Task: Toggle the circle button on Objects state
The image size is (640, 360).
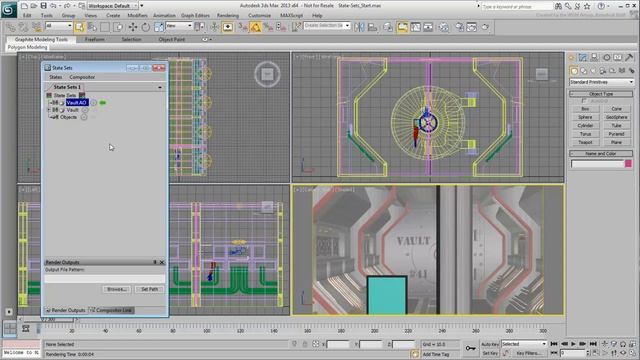Action: (x=84, y=117)
